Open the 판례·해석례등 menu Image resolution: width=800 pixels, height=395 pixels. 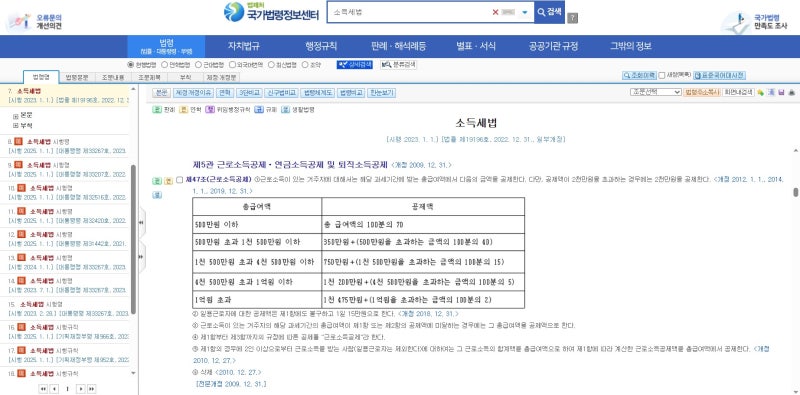pyautogui.click(x=398, y=46)
